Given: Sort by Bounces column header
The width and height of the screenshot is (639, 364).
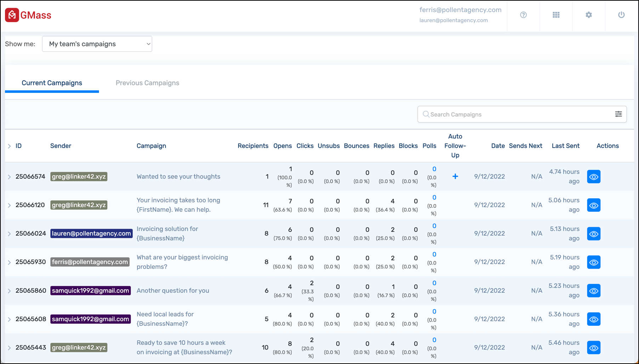Looking at the screenshot, I should click(356, 146).
